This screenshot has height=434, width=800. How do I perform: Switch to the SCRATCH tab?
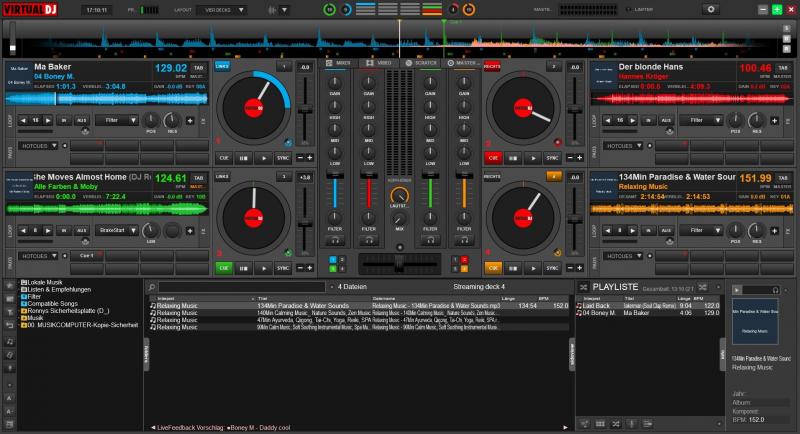click(421, 63)
